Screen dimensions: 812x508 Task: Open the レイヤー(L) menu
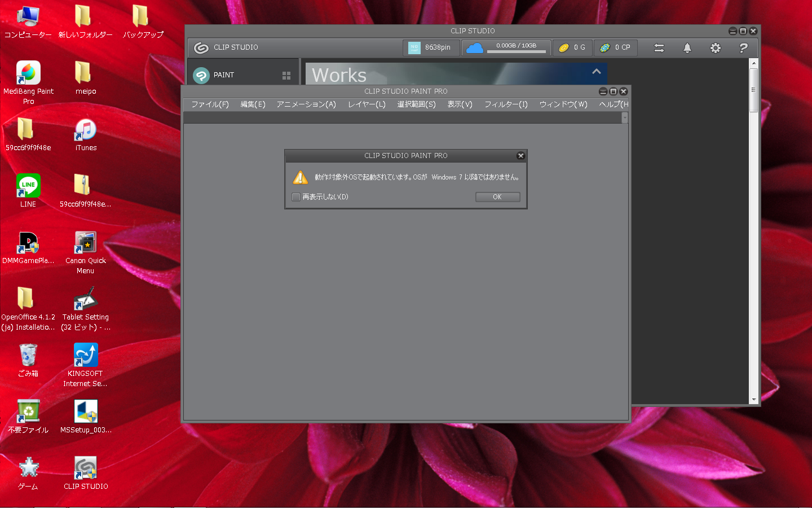click(x=367, y=104)
